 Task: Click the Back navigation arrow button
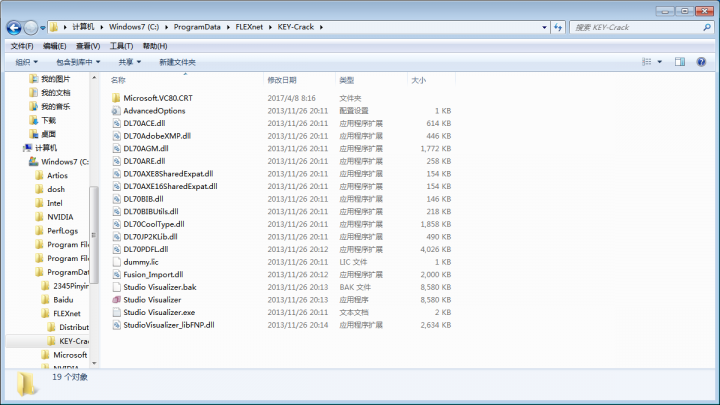[15, 27]
